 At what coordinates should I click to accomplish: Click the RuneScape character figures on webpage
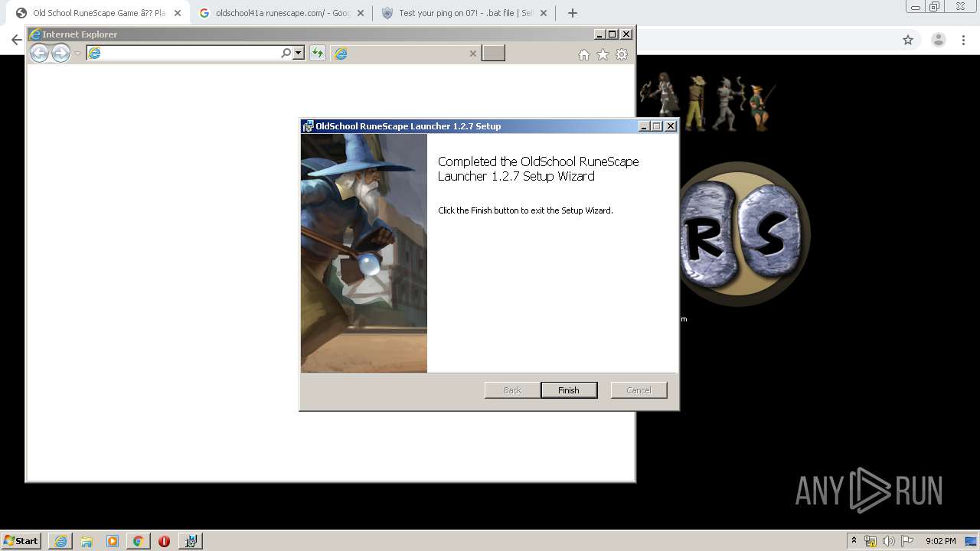pyautogui.click(x=708, y=102)
